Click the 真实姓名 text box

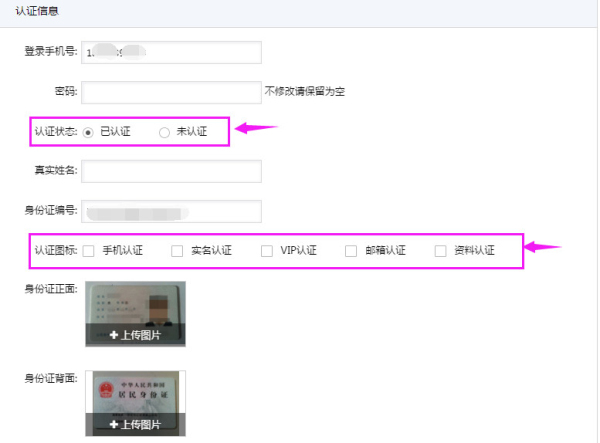pyautogui.click(x=171, y=171)
